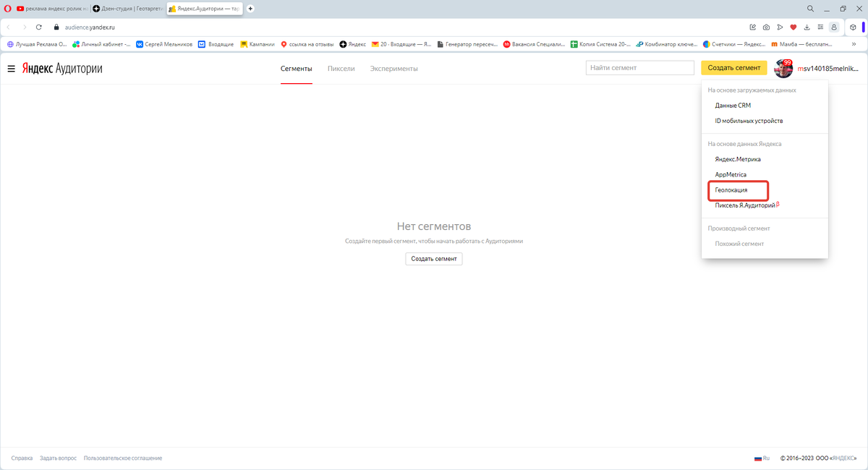Open the ссылка на отзывы bookmark

click(x=307, y=44)
